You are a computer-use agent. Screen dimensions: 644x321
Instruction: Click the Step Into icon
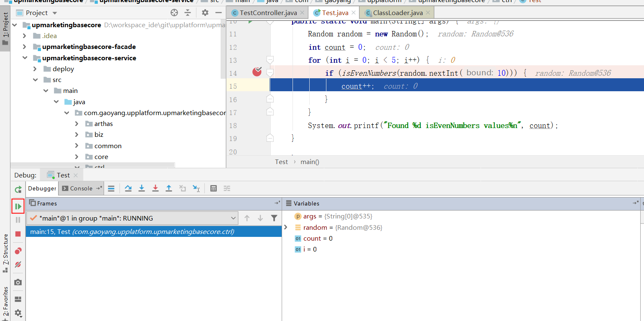(x=142, y=188)
